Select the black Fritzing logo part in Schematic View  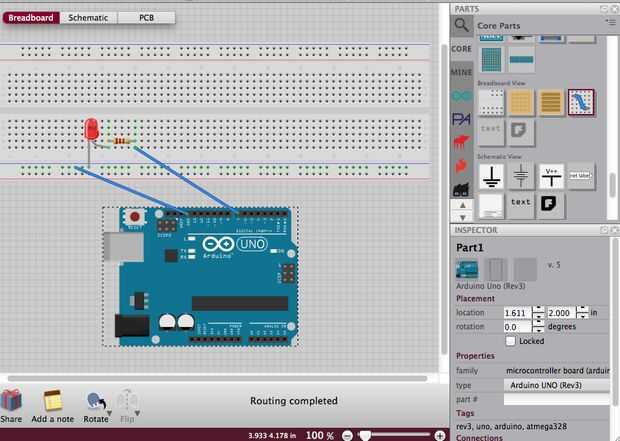point(550,205)
